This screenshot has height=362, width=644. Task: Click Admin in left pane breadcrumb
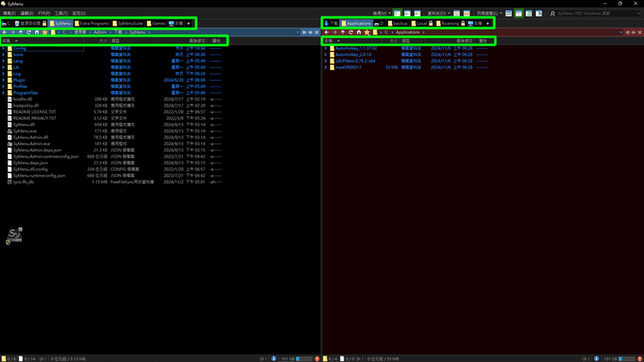[x=100, y=32]
